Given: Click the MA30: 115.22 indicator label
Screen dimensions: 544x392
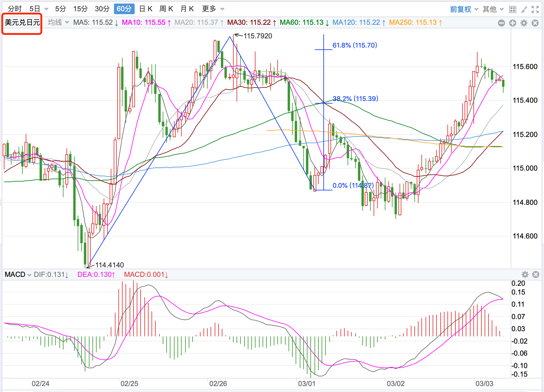Looking at the screenshot, I should pyautogui.click(x=252, y=22).
